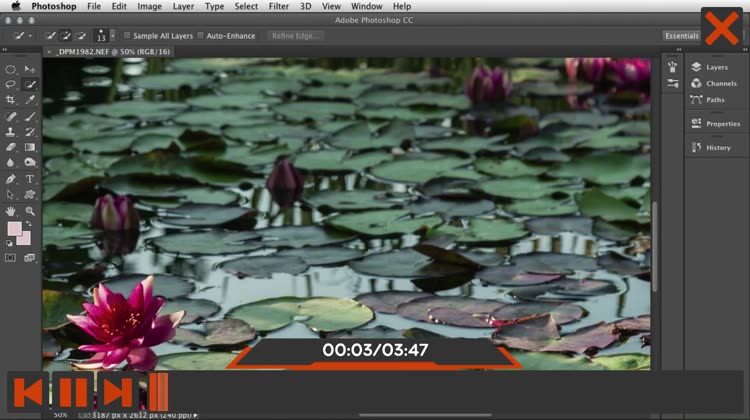
Task: Activate the Crop tool
Action: click(x=11, y=100)
